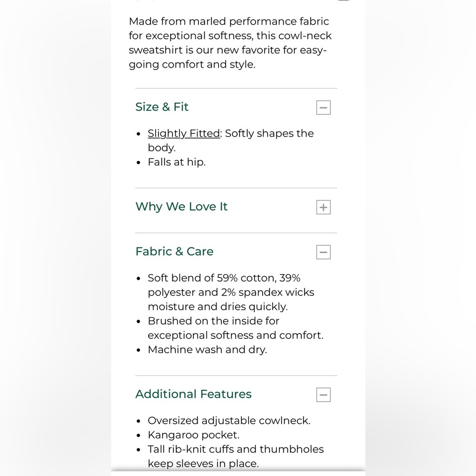Viewport: 476px width, 476px height.
Task: Select 'Oversized adjustable cowlneck.' bullet text
Action: 229,421
